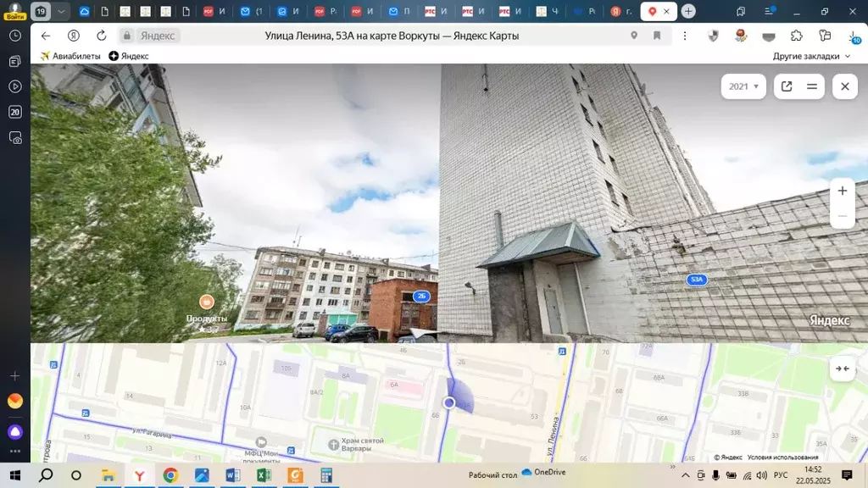
Task: Share the panorama via the export icon
Action: pos(787,86)
